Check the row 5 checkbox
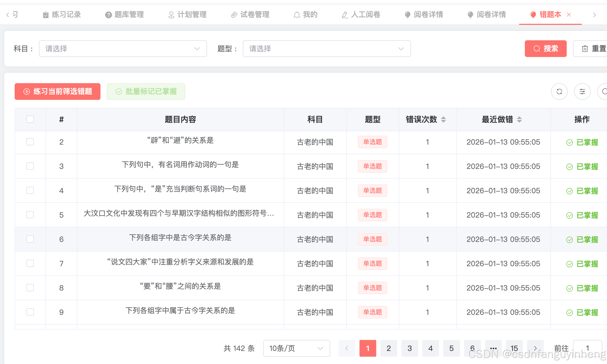The image size is (607, 364). pyautogui.click(x=30, y=215)
